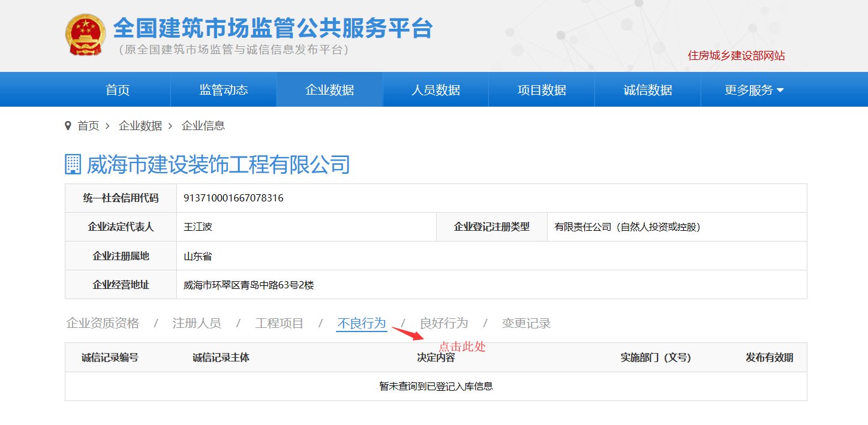Open the 诚信数据 section

pyautogui.click(x=647, y=89)
